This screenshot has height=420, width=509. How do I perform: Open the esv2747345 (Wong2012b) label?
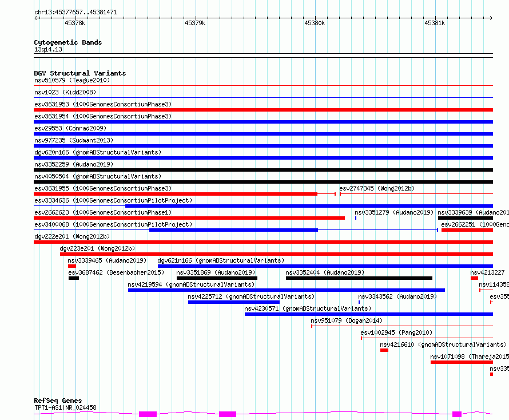point(377,188)
